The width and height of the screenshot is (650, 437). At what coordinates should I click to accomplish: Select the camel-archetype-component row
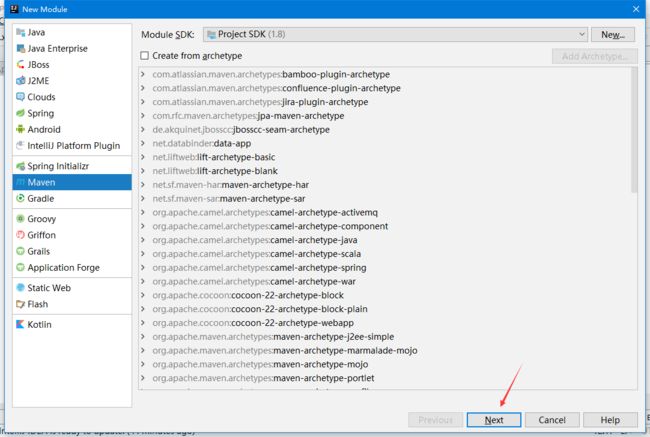[385, 226]
